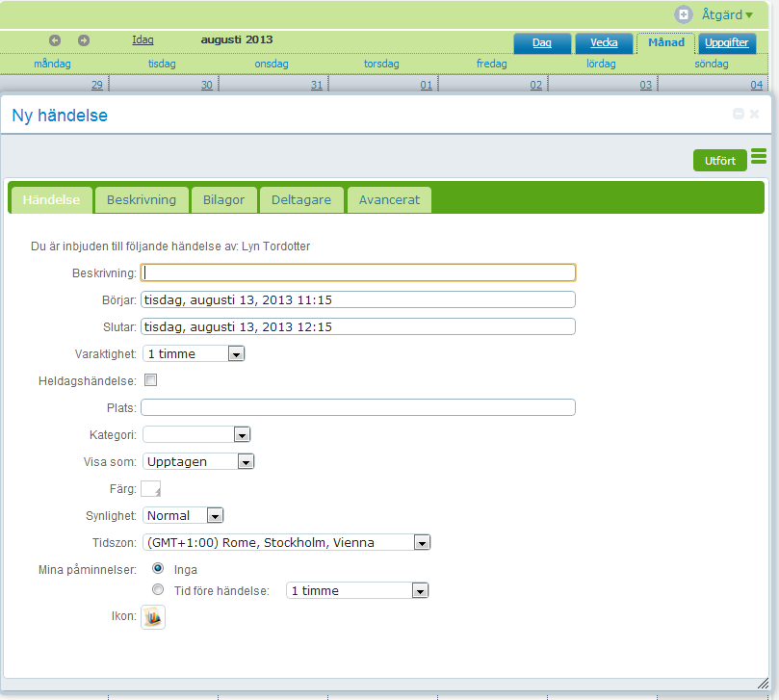The height and width of the screenshot is (700, 779).
Task: Switch calendar to Vecka view
Action: (604, 43)
